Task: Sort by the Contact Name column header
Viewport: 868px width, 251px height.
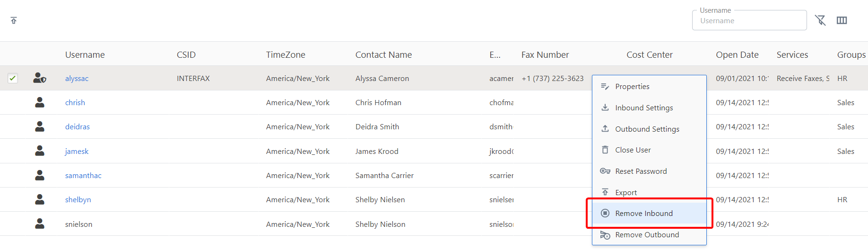Action: (x=383, y=55)
